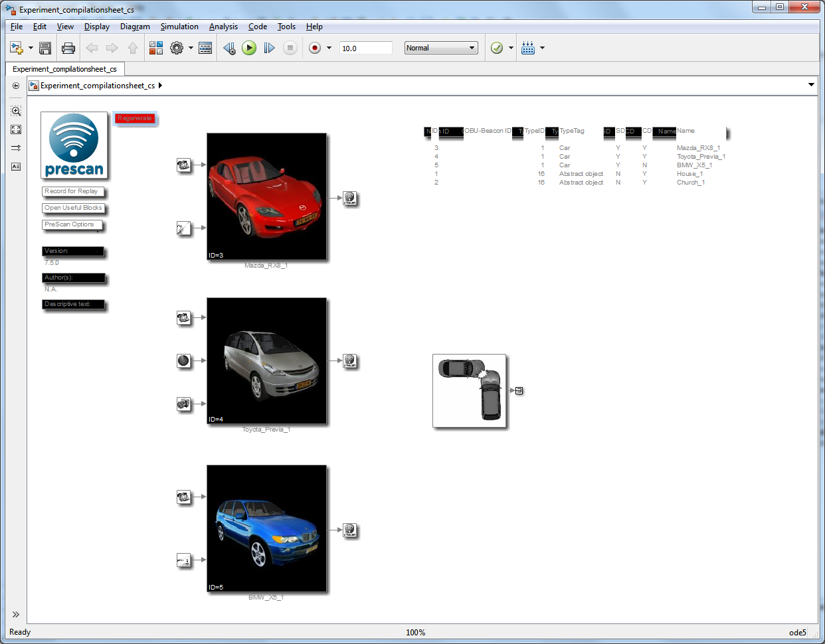This screenshot has width=825, height=644.
Task: Click the Record simulation button
Action: [x=315, y=48]
